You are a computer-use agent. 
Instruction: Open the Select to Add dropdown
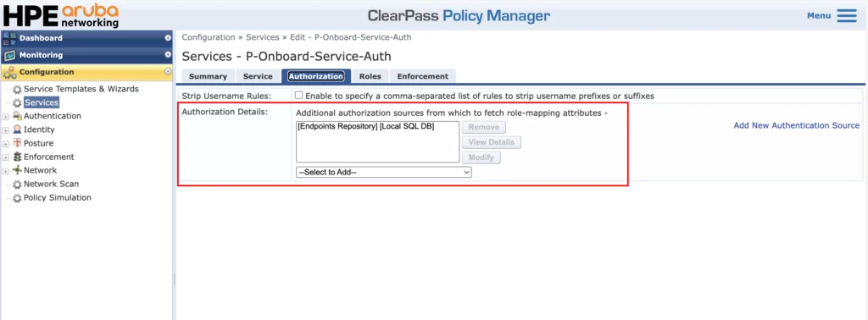[384, 173]
